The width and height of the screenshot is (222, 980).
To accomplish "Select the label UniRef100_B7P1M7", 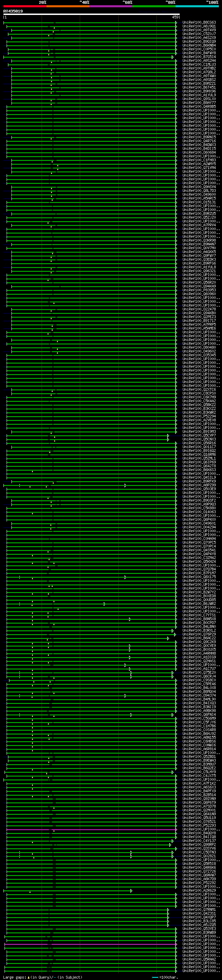I will [x=199, y=573].
